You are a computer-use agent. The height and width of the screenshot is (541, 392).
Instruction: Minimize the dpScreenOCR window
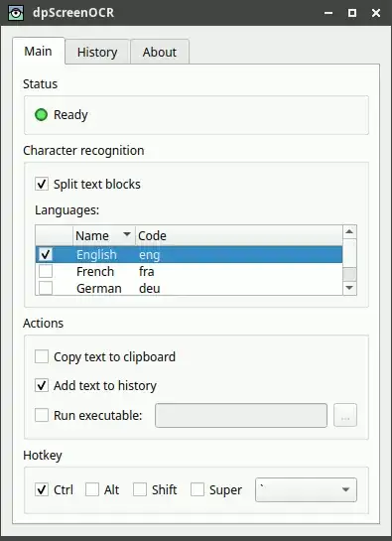click(x=328, y=13)
